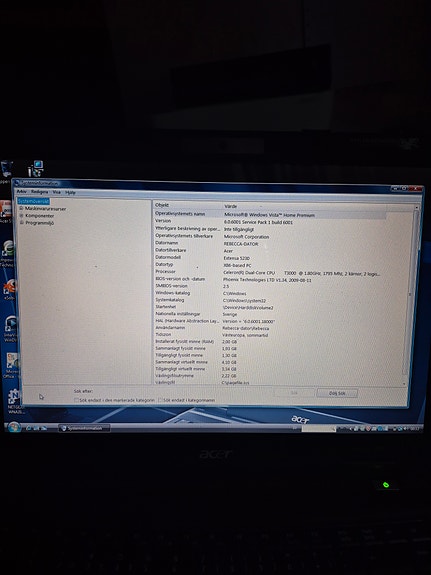431x575 pixels.
Task: Expand the Maskinvaruresurser tree node
Action: click(x=21, y=208)
